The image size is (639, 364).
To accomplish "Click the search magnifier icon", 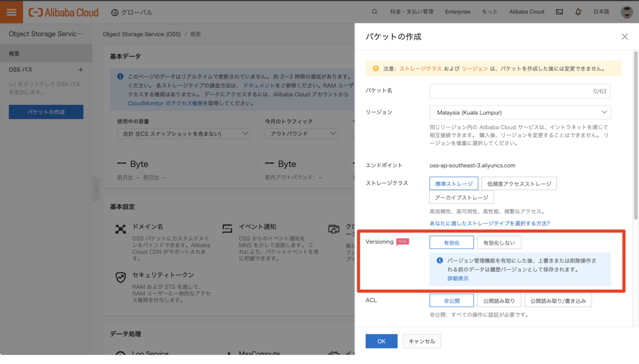I will coord(374,12).
